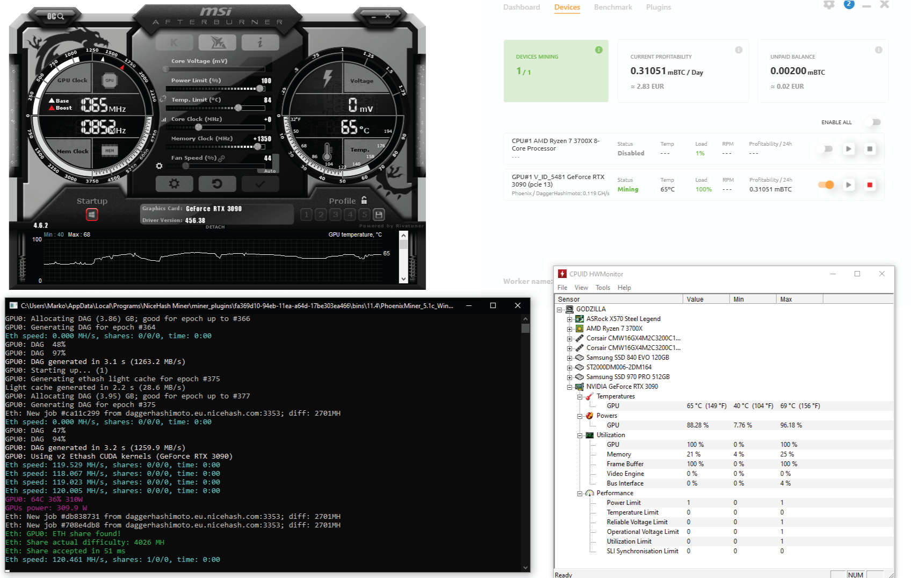Toggle fan speed Auto mode
Image resolution: width=924 pixels, height=578 pixels.
[x=270, y=171]
